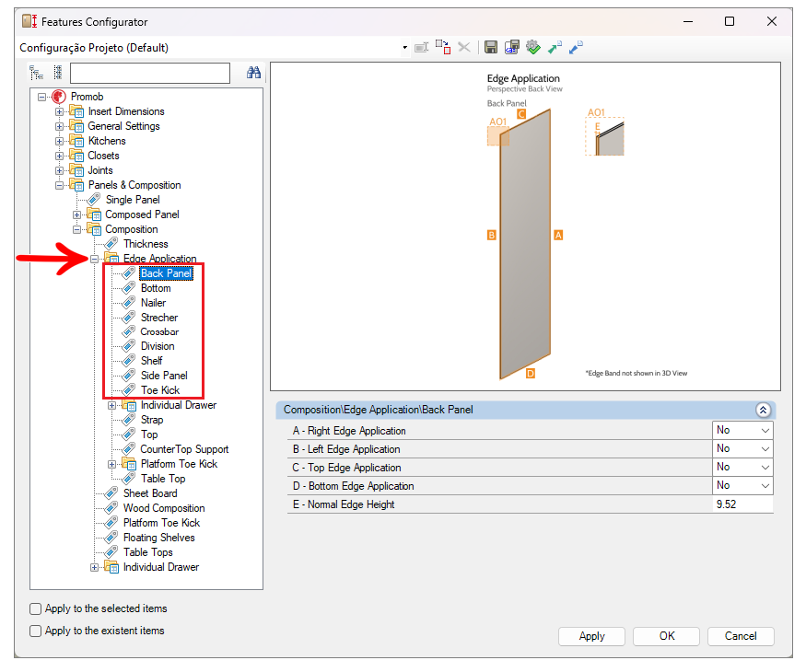Select the Bottom tree item
Viewport: 806px width, 672px height.
tap(156, 288)
